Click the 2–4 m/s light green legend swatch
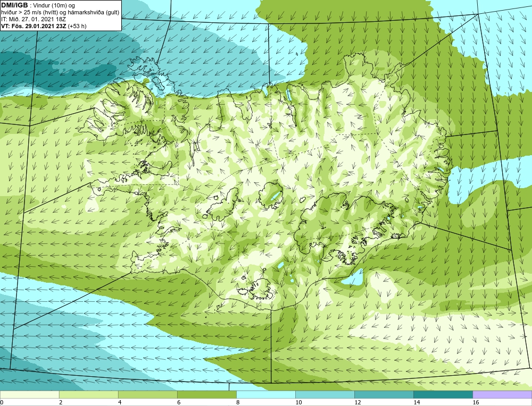The image size is (532, 406). click(x=88, y=394)
